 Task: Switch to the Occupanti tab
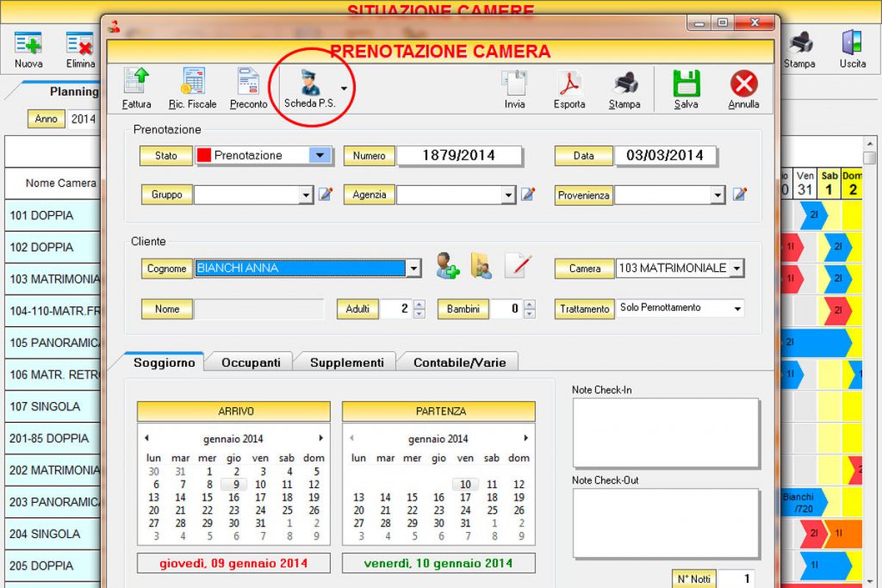pyautogui.click(x=251, y=362)
